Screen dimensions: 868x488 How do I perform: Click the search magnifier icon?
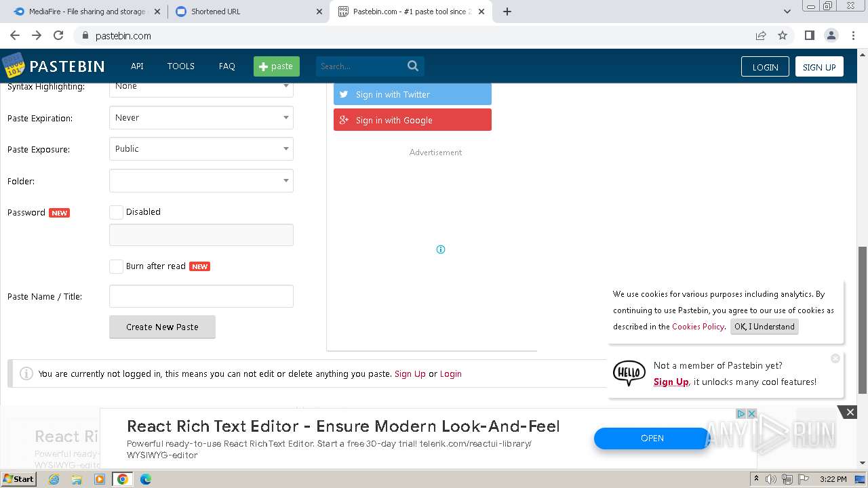coord(413,66)
